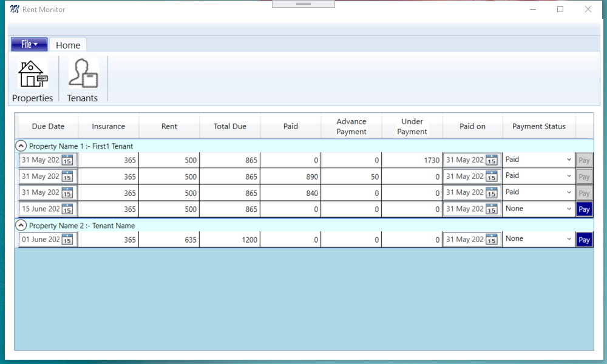Click the Rent cell showing 635
607x364 pixels.
pos(169,240)
